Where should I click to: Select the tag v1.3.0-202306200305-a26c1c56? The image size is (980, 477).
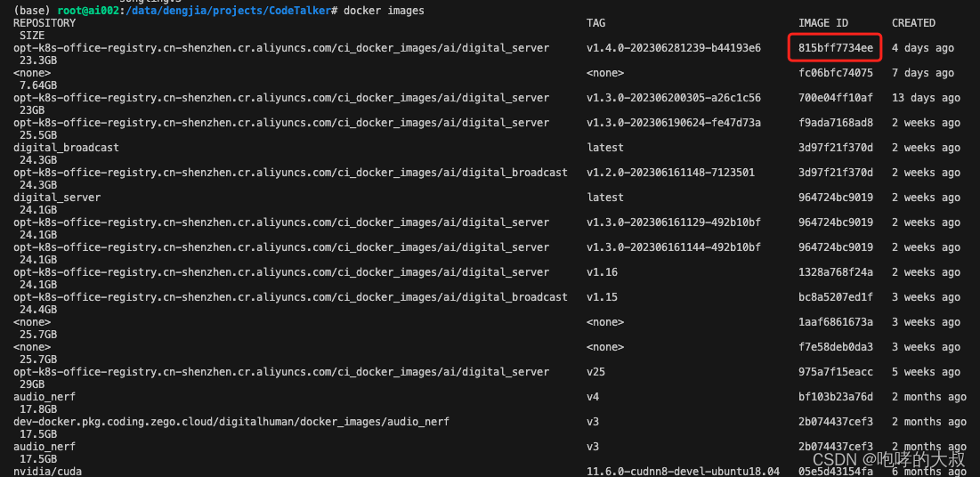[674, 98]
